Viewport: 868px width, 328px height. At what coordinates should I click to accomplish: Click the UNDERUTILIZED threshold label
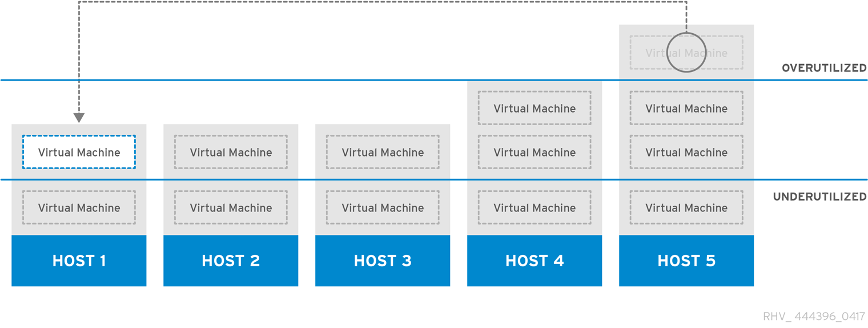click(819, 197)
